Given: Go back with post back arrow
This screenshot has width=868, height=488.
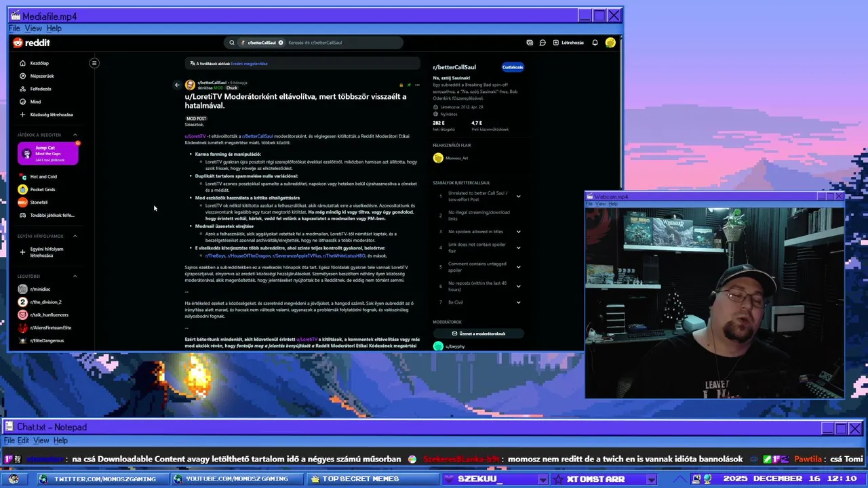Looking at the screenshot, I should [177, 85].
